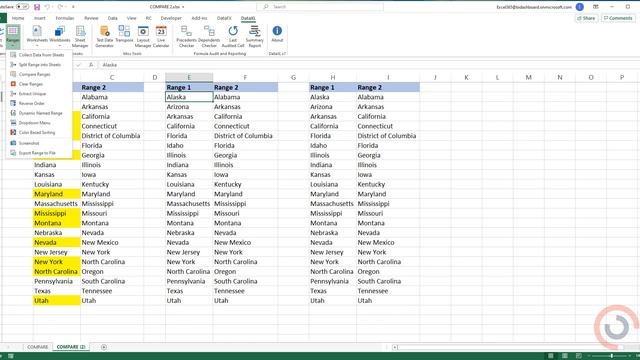Screen dimensions: 640x360
Task: Open the Review ribbon tab
Action: point(91,18)
